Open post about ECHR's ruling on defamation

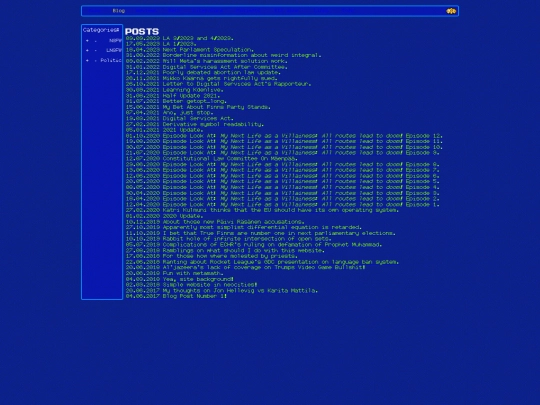click(272, 245)
